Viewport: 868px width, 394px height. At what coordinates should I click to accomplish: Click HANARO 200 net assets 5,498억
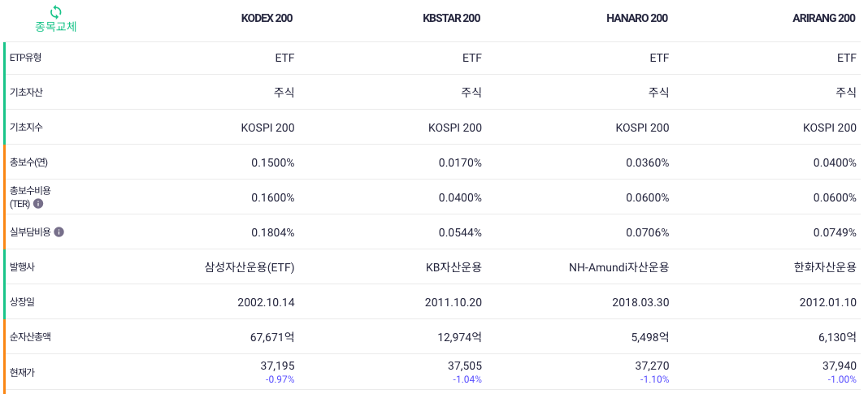coord(650,336)
